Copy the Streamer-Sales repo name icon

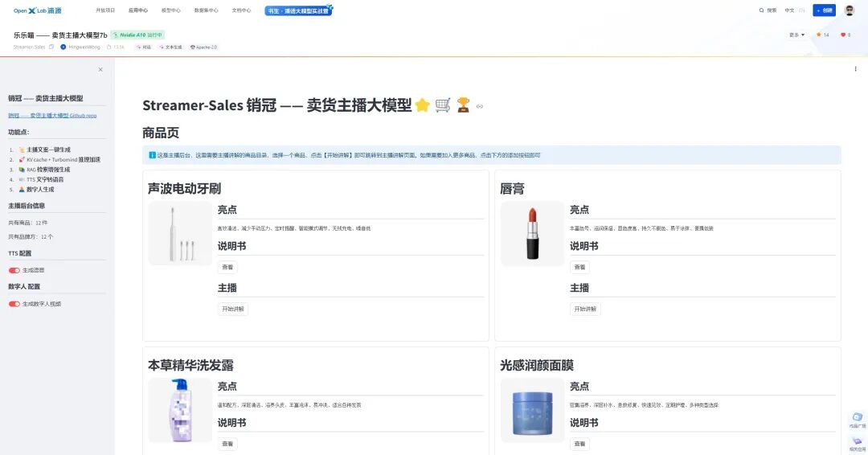pyautogui.click(x=51, y=47)
